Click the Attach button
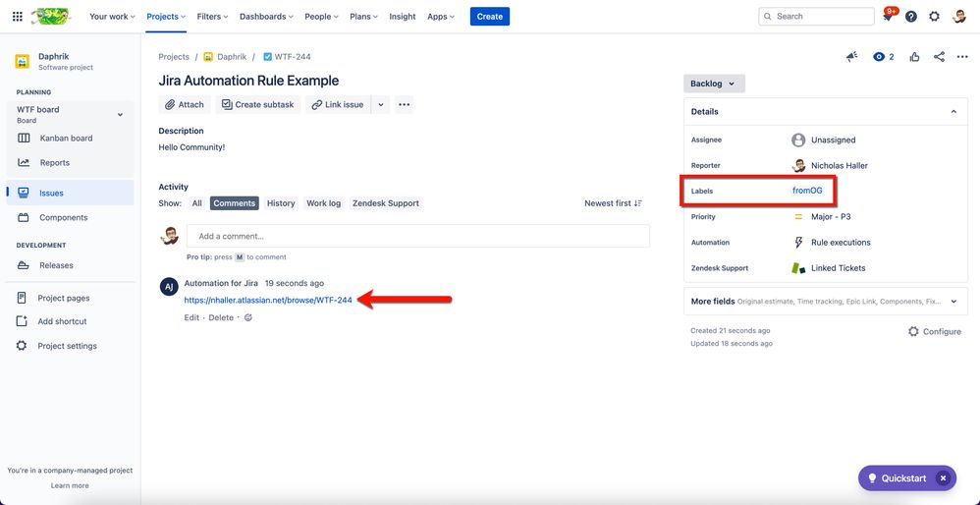Image resolution: width=980 pixels, height=505 pixels. 185,104
